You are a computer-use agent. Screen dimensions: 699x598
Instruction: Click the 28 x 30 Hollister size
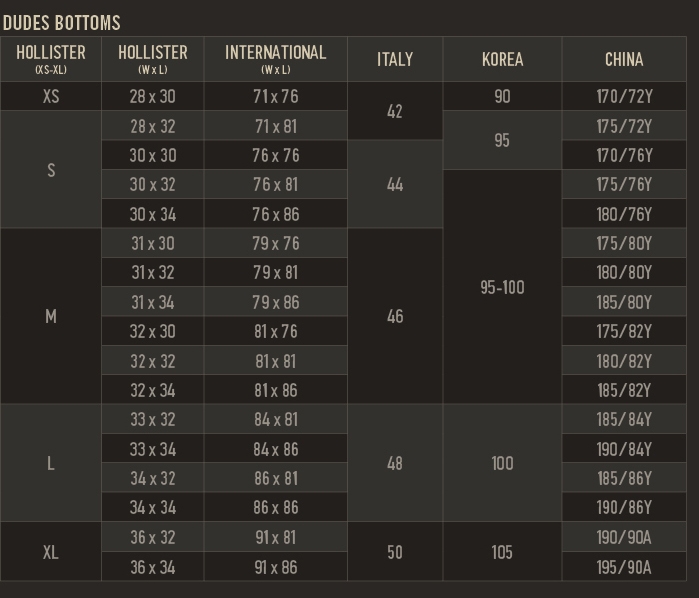point(152,97)
